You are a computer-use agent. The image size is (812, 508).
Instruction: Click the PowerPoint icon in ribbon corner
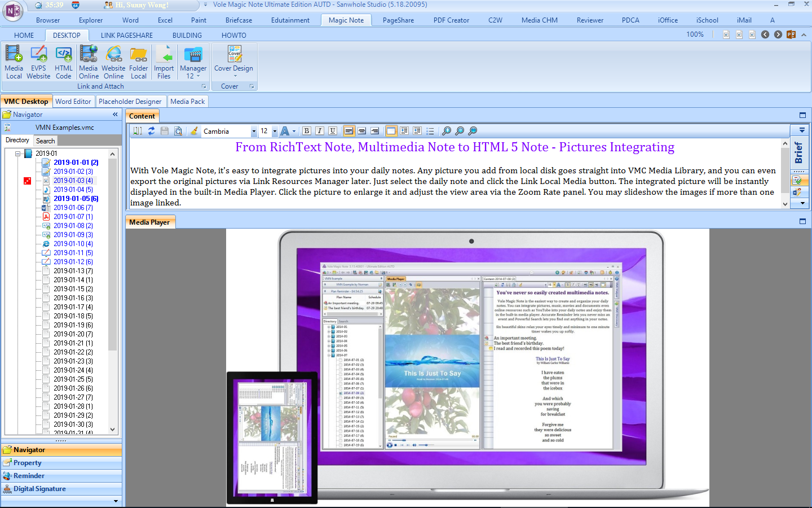coord(791,34)
